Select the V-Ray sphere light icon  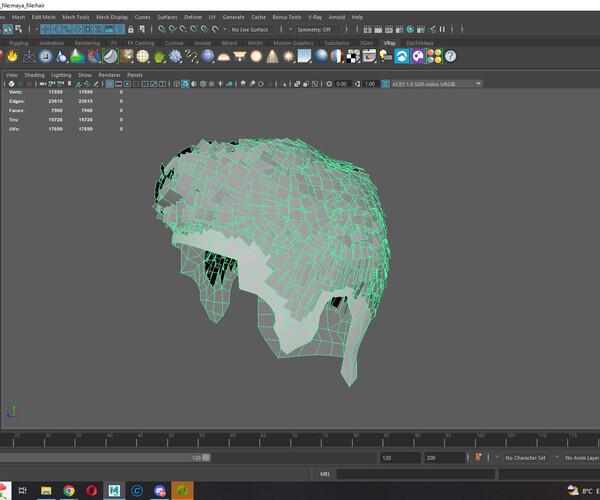[x=256, y=56]
